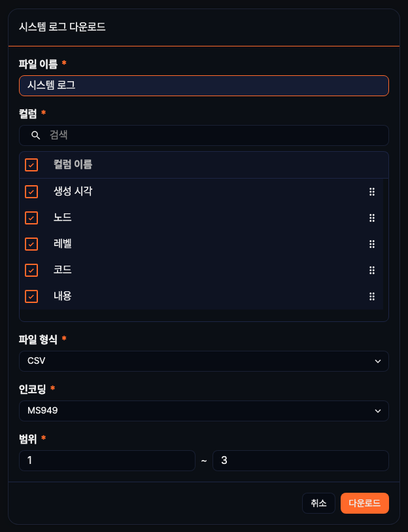
Task: Click the 검색 search input field
Action: (196, 135)
